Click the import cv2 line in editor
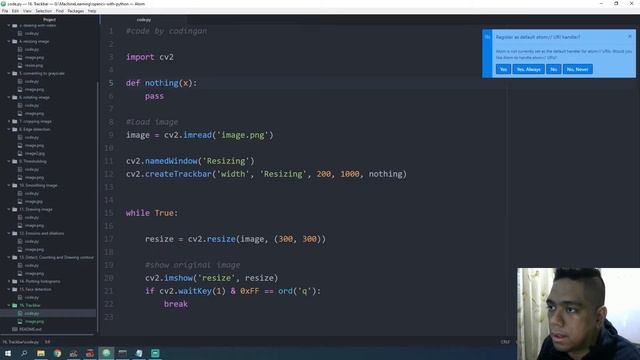640x360 pixels. pos(150,57)
